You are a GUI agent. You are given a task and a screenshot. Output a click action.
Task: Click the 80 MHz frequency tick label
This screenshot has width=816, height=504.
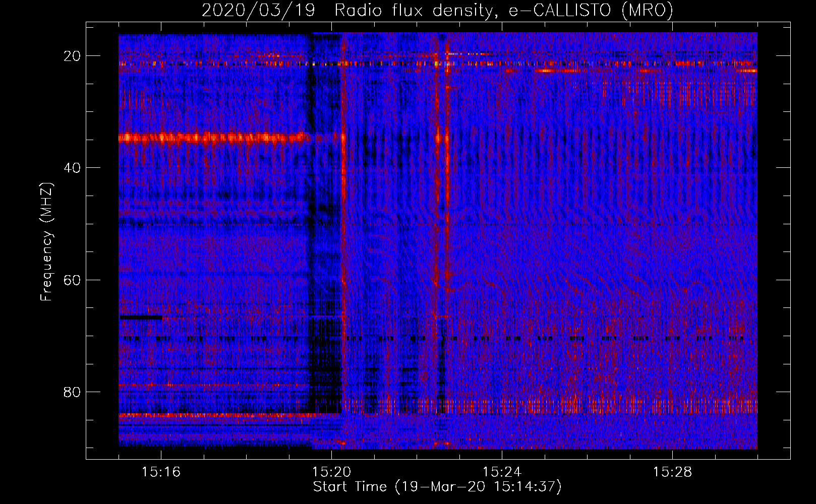(x=72, y=392)
